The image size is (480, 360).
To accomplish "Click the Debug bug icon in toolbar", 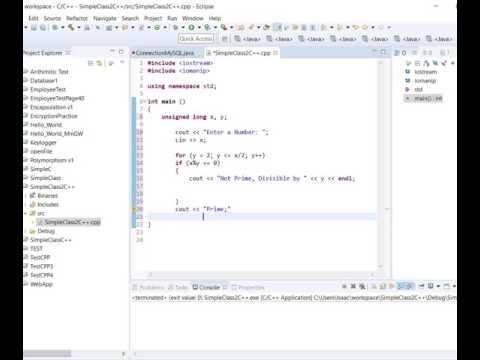I will (175, 28).
